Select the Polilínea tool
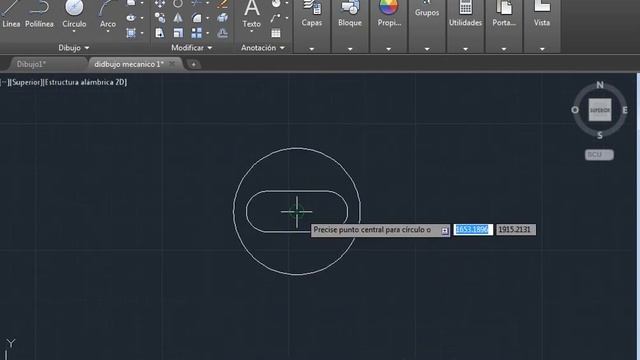This screenshot has height=360, width=640. 39,14
